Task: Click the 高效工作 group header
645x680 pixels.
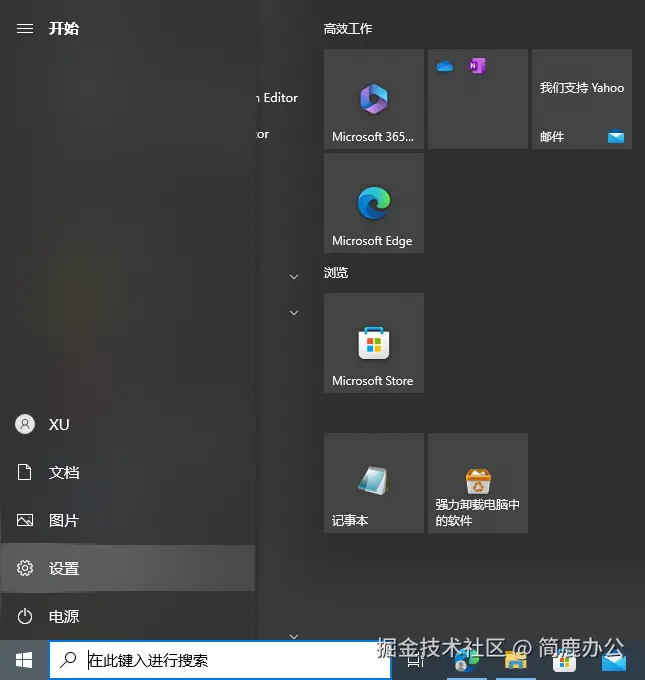Action: [x=348, y=29]
